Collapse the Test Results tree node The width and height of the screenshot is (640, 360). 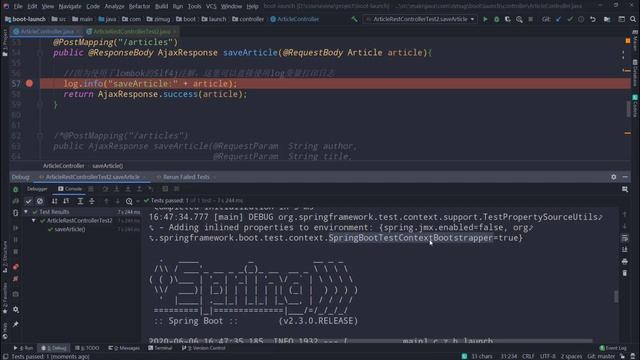26,212
